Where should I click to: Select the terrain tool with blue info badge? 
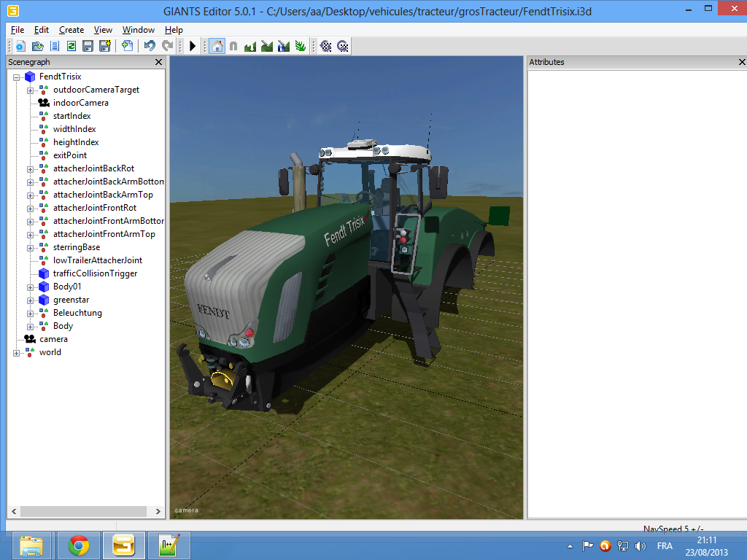284,46
